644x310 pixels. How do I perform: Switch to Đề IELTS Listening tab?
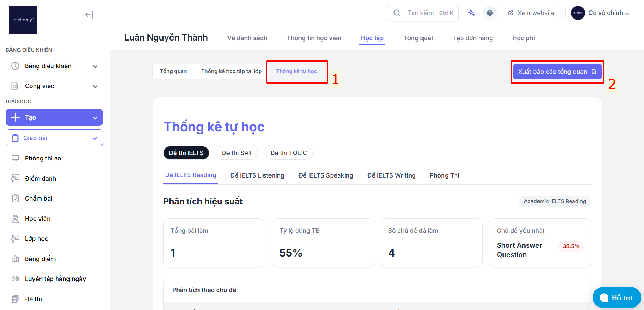257,175
